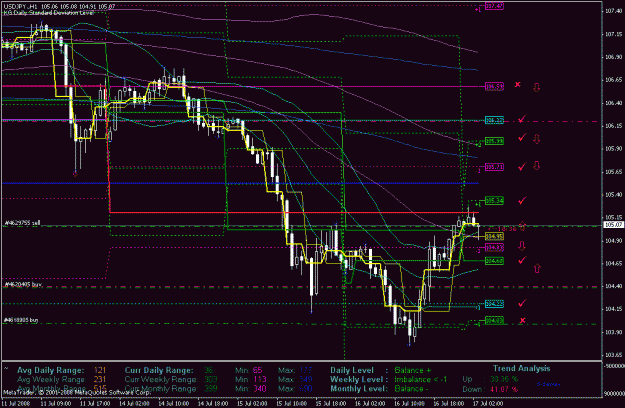Click the 14 Jul 10:00 time axis label

pyautogui.click(x=173, y=403)
